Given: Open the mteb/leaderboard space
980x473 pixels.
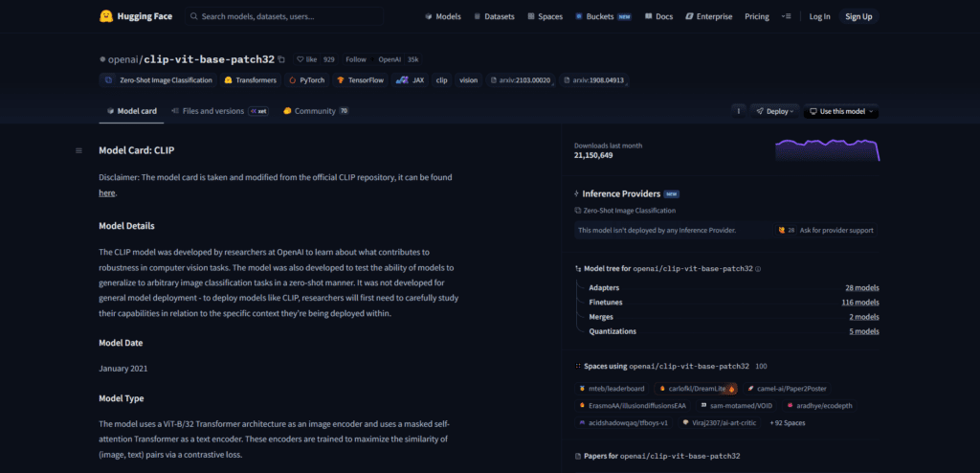Looking at the screenshot, I should pyautogui.click(x=612, y=389).
